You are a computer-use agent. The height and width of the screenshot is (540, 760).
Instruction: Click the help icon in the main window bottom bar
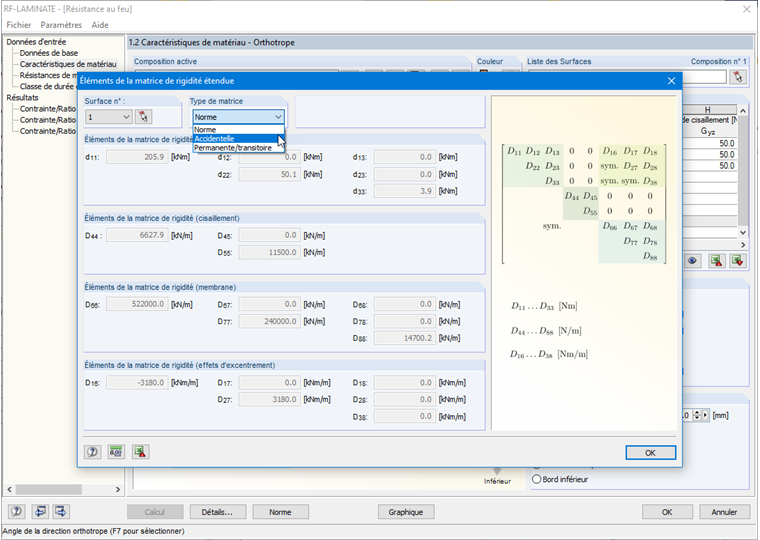[17, 511]
